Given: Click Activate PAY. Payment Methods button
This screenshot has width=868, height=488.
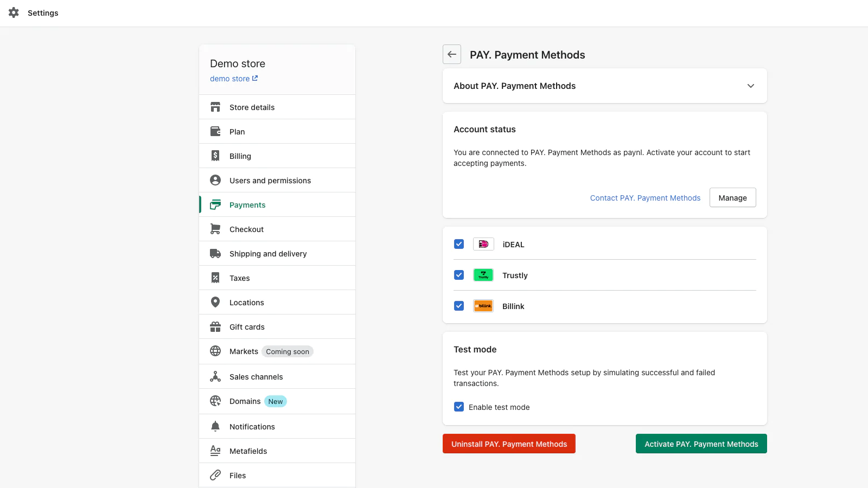Looking at the screenshot, I should tap(701, 444).
